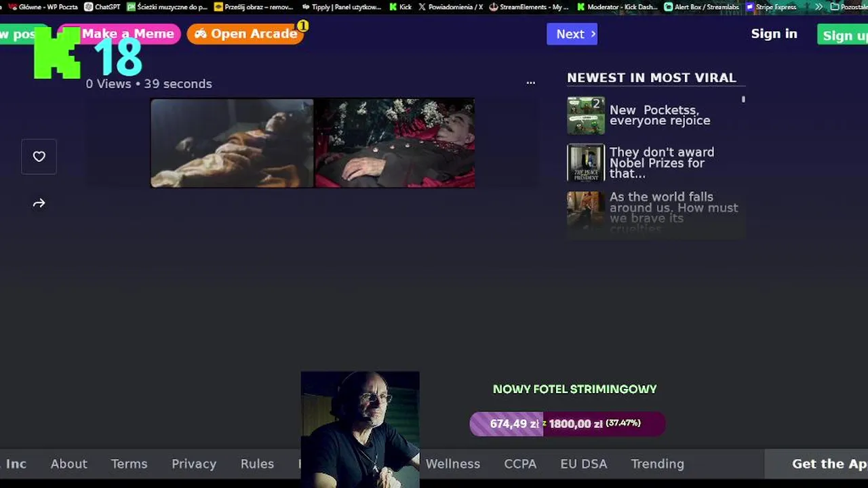Image resolution: width=868 pixels, height=488 pixels.
Task: Click NOWY FOTEL STRIMINGOWY goal title
Action: [x=575, y=389]
